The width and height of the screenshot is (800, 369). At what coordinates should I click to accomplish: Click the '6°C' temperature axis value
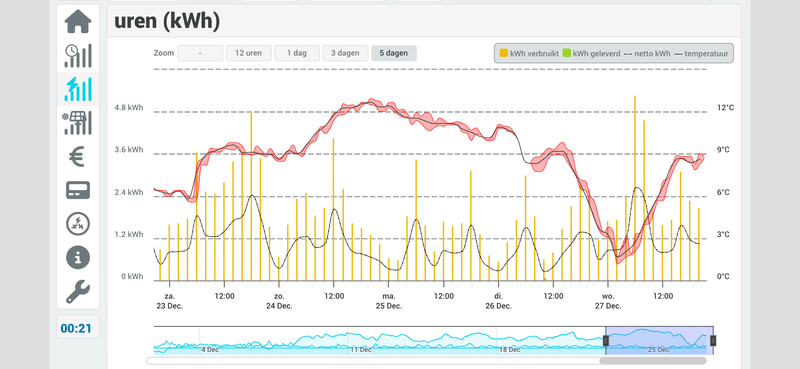click(x=723, y=192)
